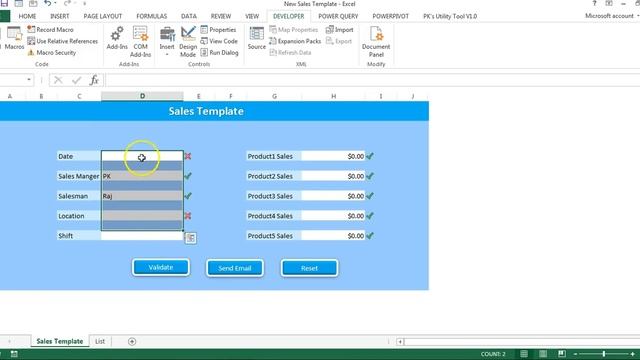Image resolution: width=640 pixels, height=360 pixels.
Task: Click Run Dialog
Action: click(x=220, y=53)
